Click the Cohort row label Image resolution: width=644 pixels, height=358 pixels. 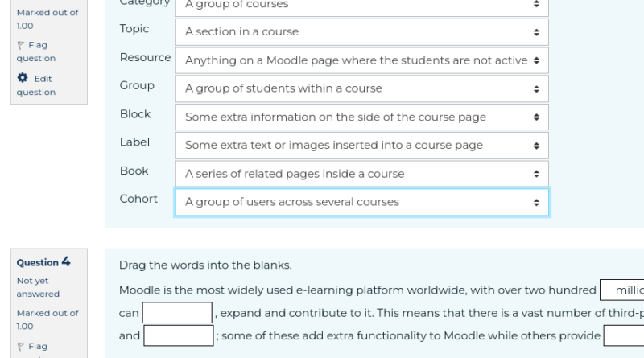click(138, 199)
